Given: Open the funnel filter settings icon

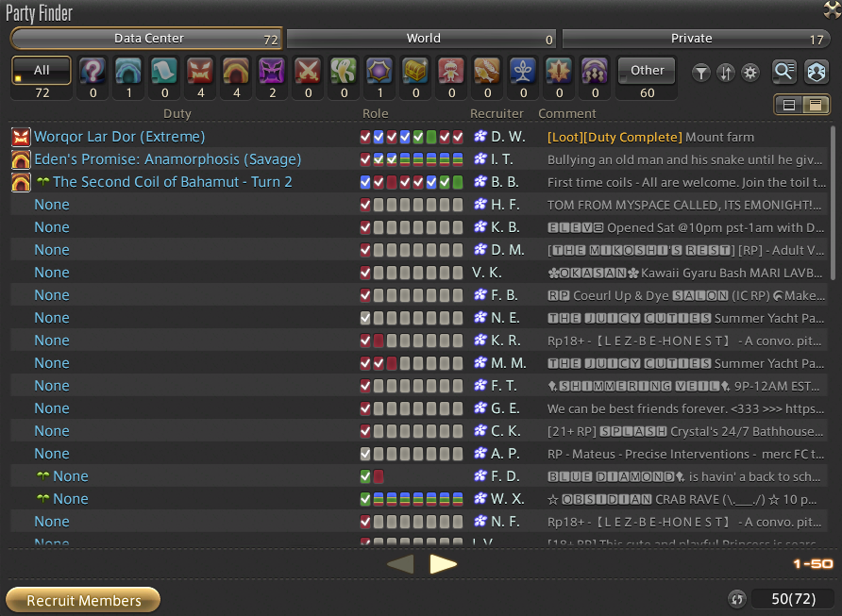Looking at the screenshot, I should 700,73.
